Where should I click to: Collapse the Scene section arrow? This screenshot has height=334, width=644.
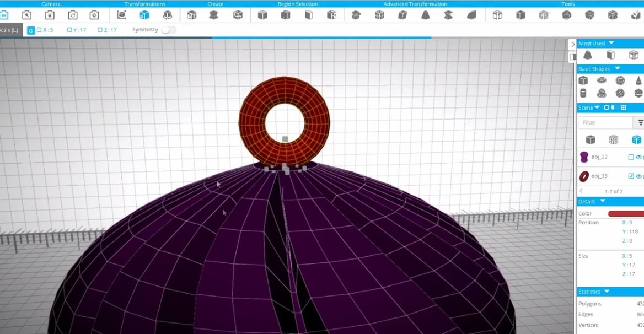pos(597,107)
